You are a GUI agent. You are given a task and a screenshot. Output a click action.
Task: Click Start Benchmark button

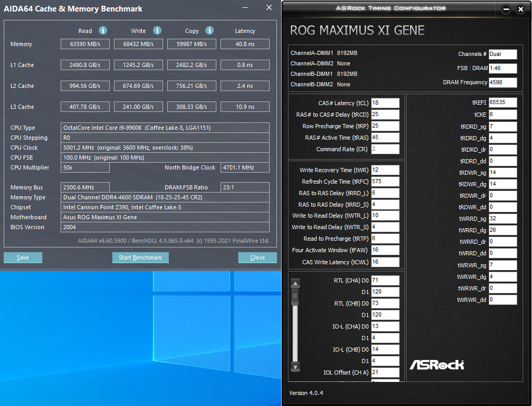[141, 257]
